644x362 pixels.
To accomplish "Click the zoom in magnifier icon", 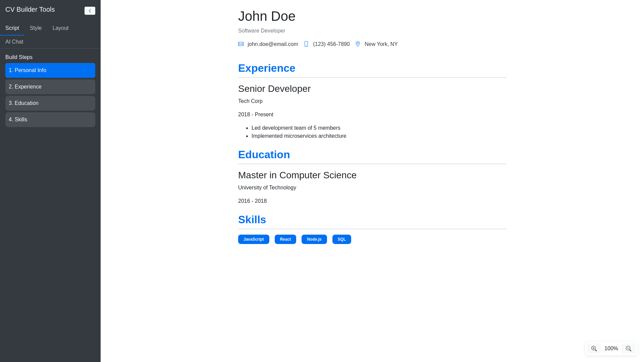I will (594, 349).
